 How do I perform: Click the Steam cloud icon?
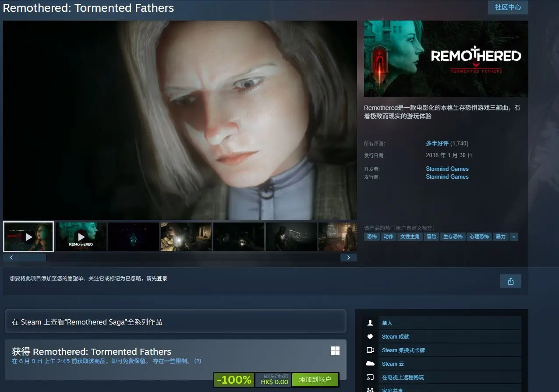[370, 364]
